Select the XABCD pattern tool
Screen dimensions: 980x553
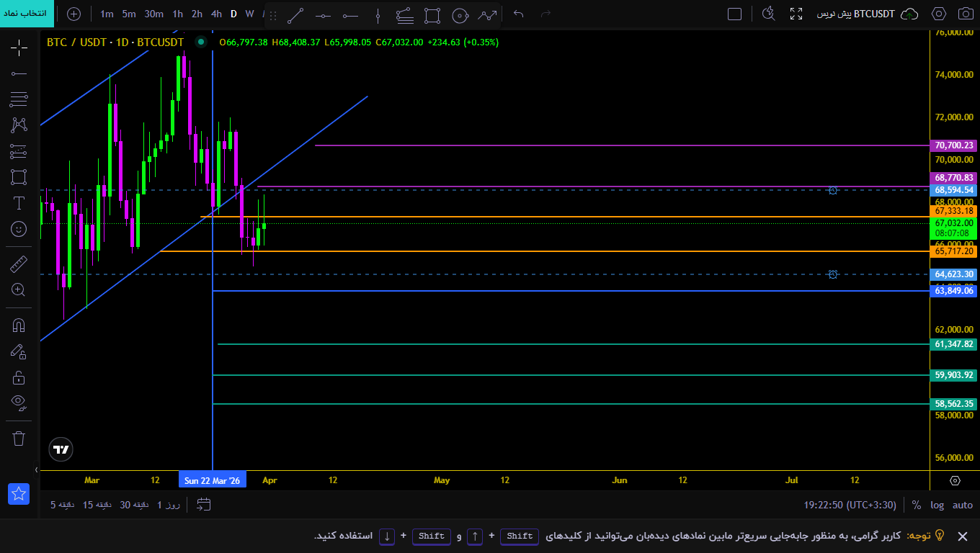[19, 125]
